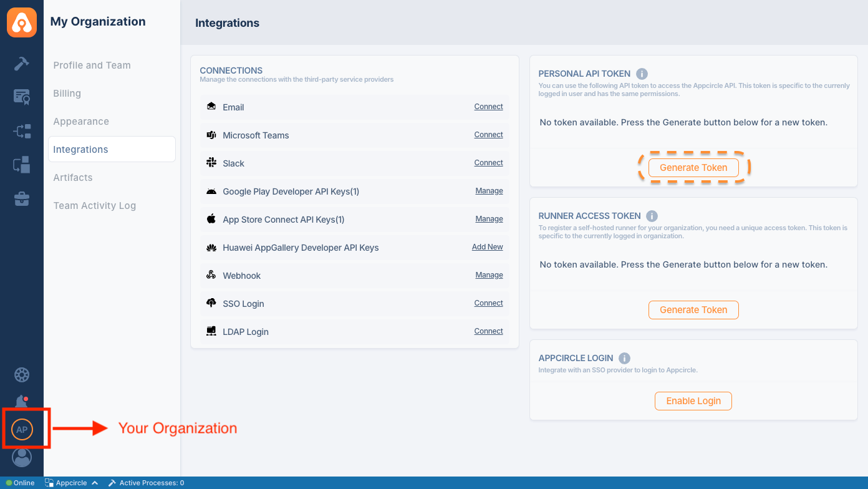
Task: Click the Slack logo icon
Action: tap(211, 163)
